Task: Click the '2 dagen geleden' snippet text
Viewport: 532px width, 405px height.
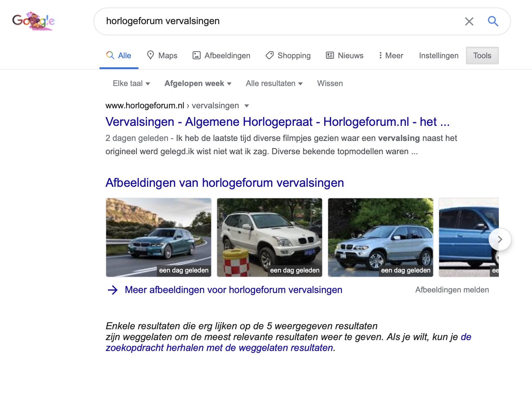Action: point(137,138)
